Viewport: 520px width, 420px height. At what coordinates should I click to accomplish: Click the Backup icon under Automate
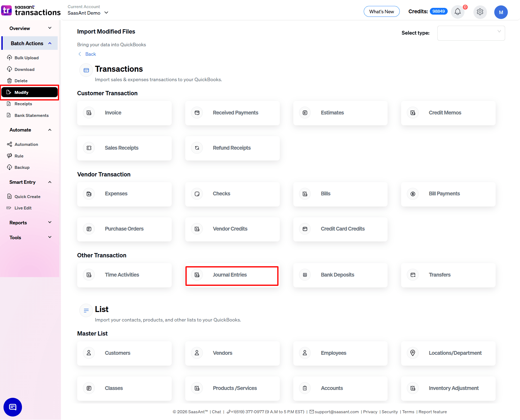tap(10, 167)
